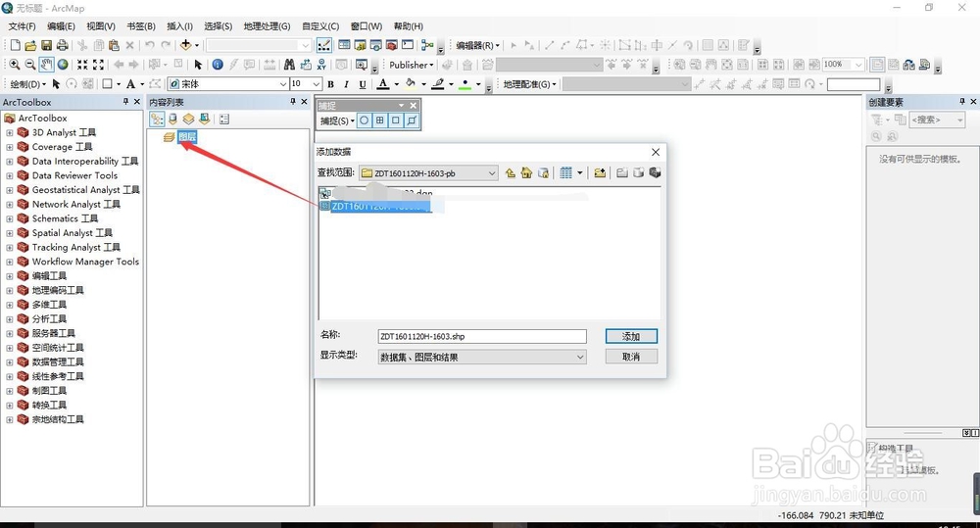Switch contents to List By Source icon
Viewport: 980px width, 528px height.
coord(172,119)
